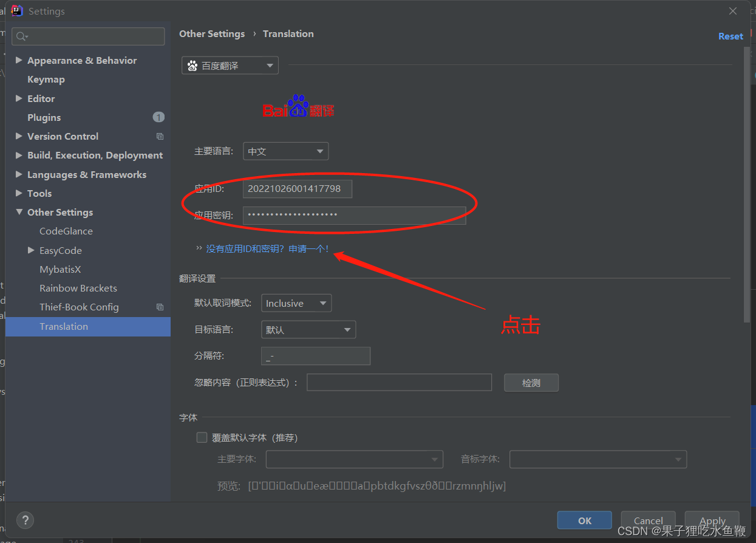Click the phonetic preview text after 预览
The width and height of the screenshot is (756, 543).
(x=377, y=486)
